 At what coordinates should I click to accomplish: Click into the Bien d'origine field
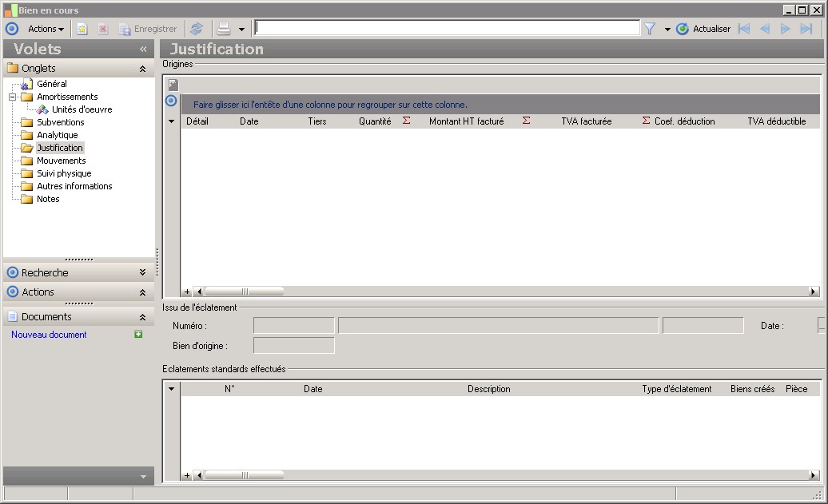pyautogui.click(x=293, y=346)
